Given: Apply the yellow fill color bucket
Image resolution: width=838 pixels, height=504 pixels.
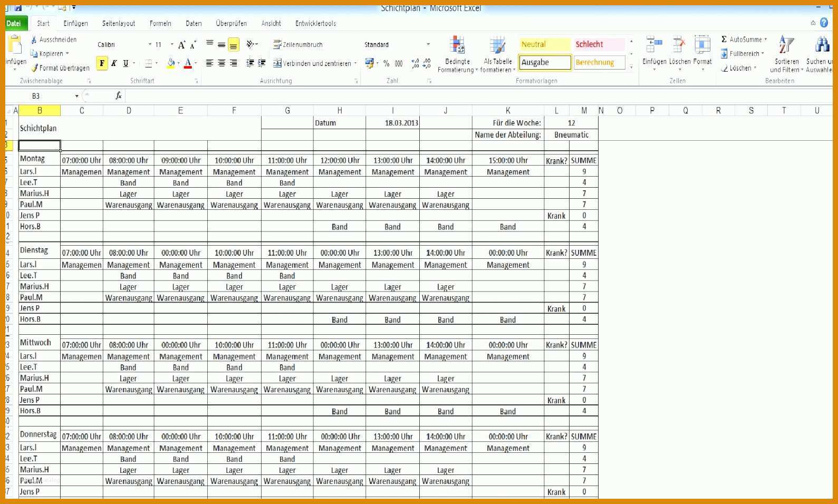Looking at the screenshot, I should tap(171, 63).
